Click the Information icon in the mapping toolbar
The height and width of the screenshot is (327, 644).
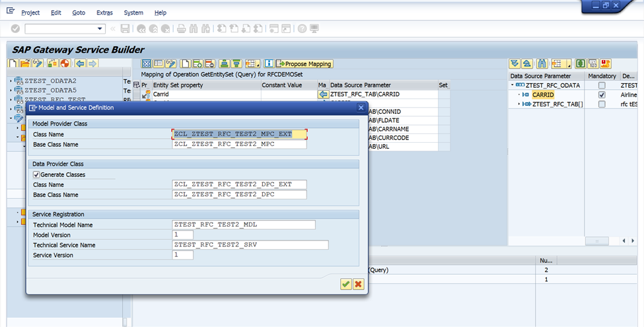[269, 63]
